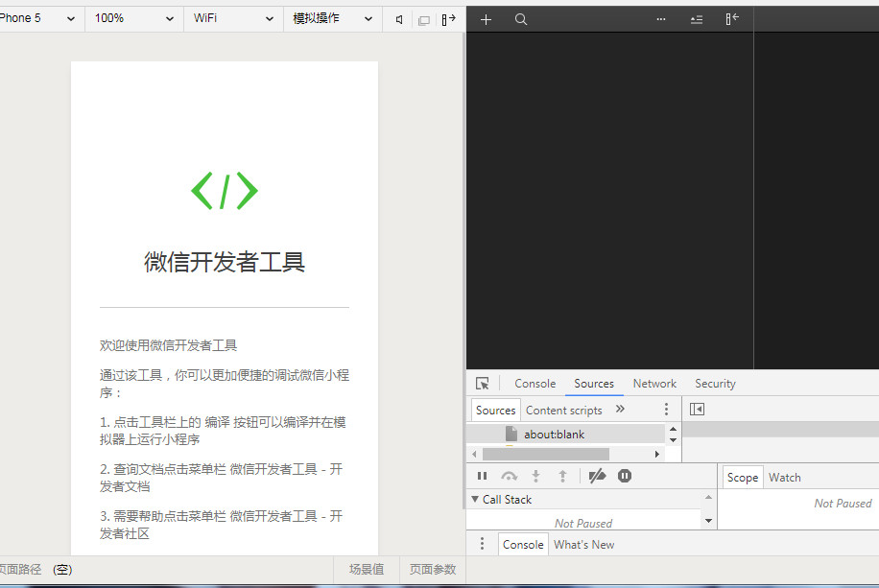Pause script execution button
879x588 pixels.
click(482, 476)
